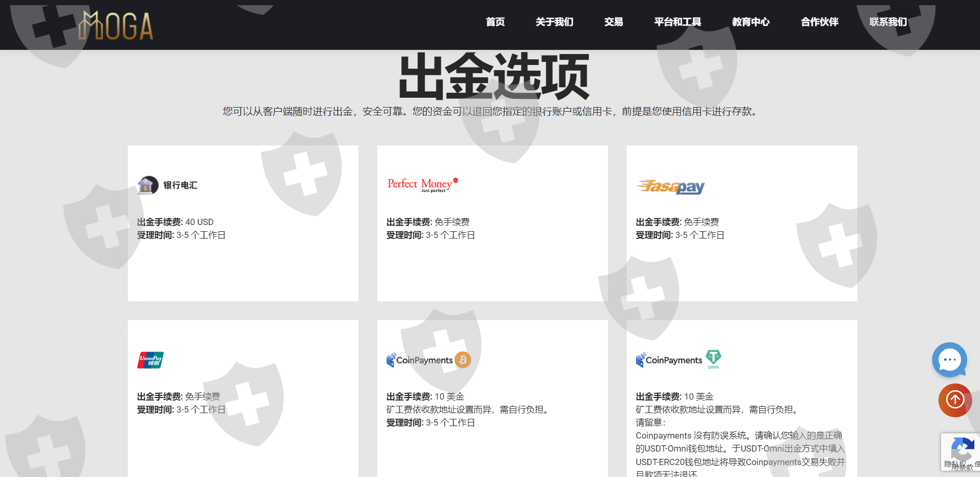980x477 pixels.
Task: Click the 40 USD withdrawal fee text
Action: 200,222
